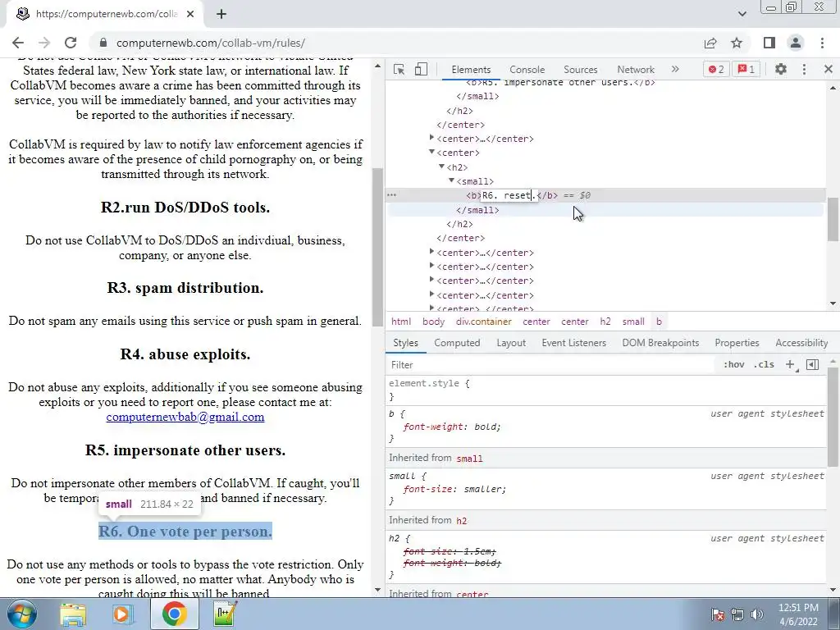Edit font-size smaller declaration
This screenshot has width=840, height=630.
tap(454, 489)
